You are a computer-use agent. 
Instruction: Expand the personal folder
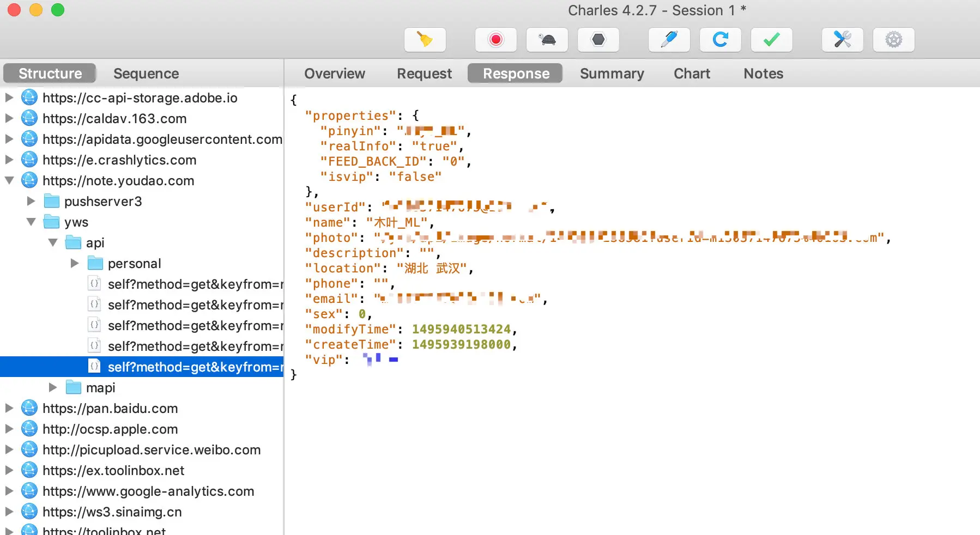pyautogui.click(x=75, y=264)
